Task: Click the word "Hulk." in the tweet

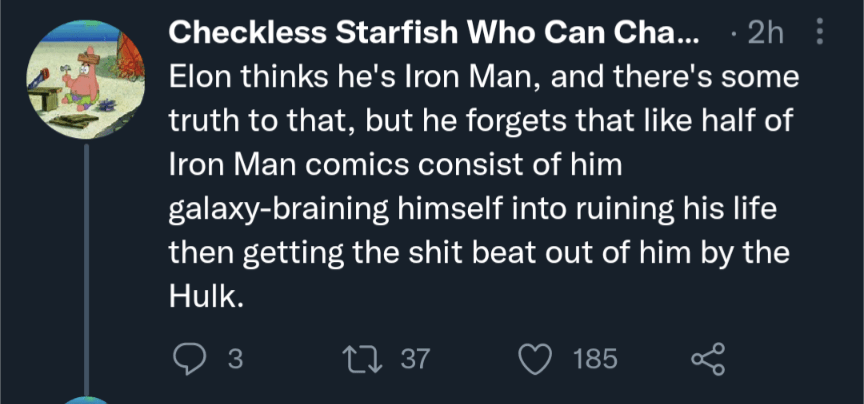Action: (x=206, y=297)
